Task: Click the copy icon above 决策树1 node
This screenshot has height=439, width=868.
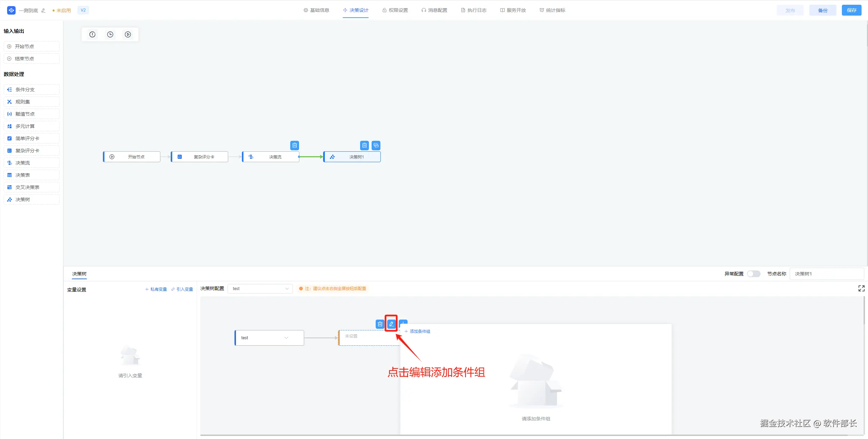Action: [x=376, y=146]
